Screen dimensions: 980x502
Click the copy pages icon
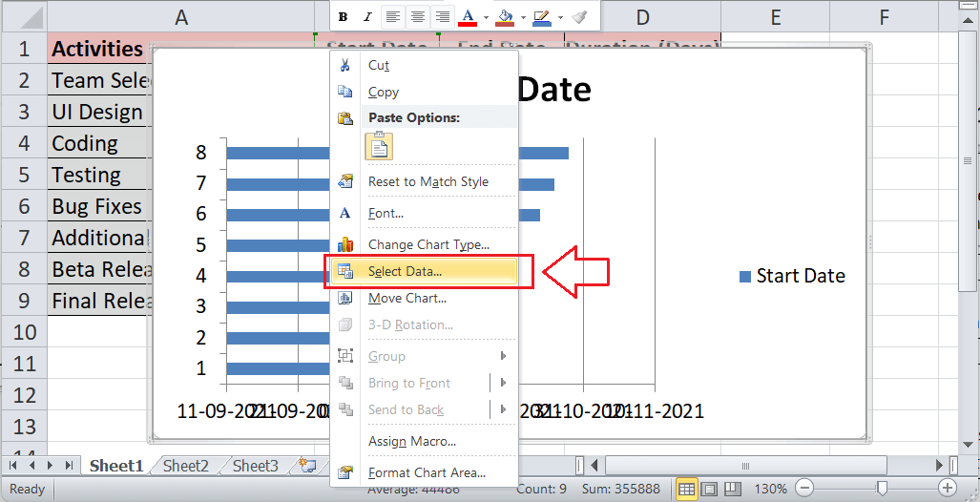tap(345, 92)
